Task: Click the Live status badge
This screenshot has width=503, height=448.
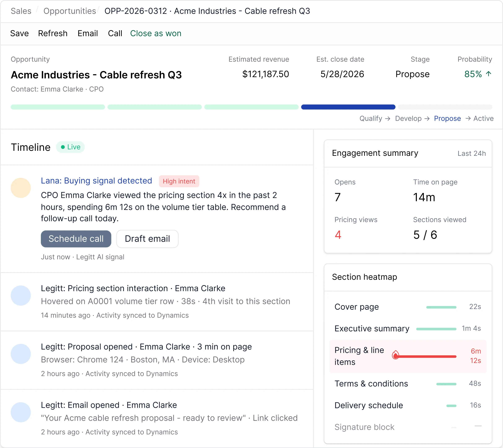Action: 70,147
